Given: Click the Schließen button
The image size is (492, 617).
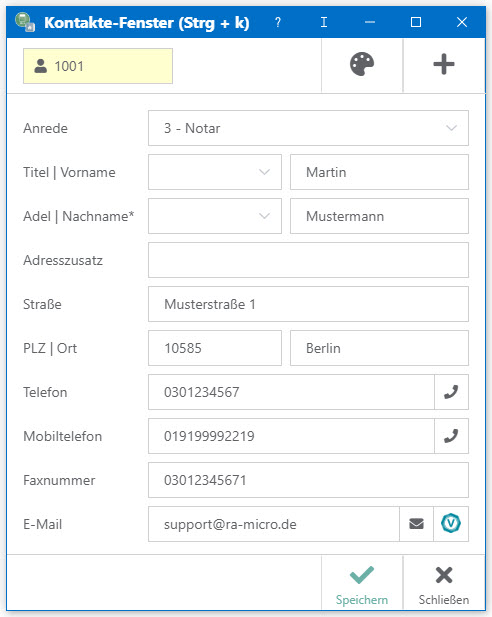Looking at the screenshot, I should pyautogui.click(x=444, y=585).
